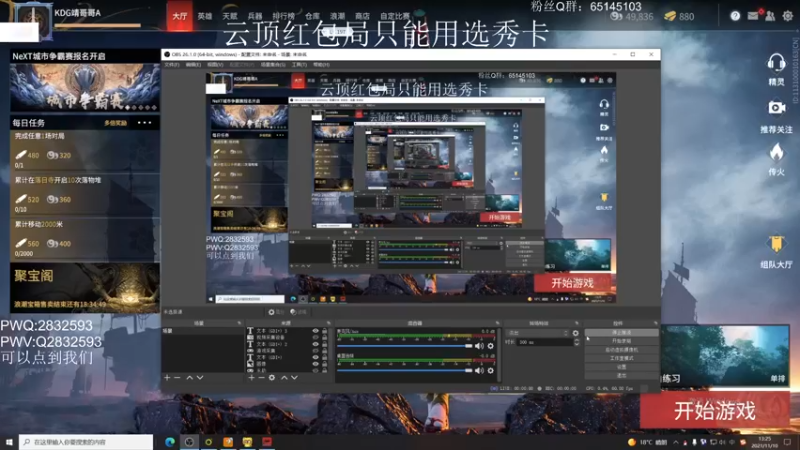This screenshot has width=800, height=450.
Task: Open 设置 button in OBS controls
Action: [x=621, y=367]
